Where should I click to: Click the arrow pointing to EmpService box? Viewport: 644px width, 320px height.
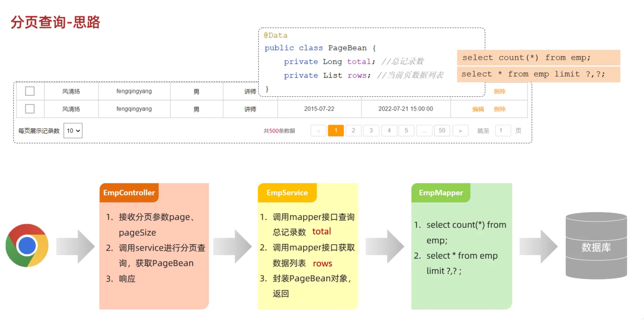[x=232, y=246]
